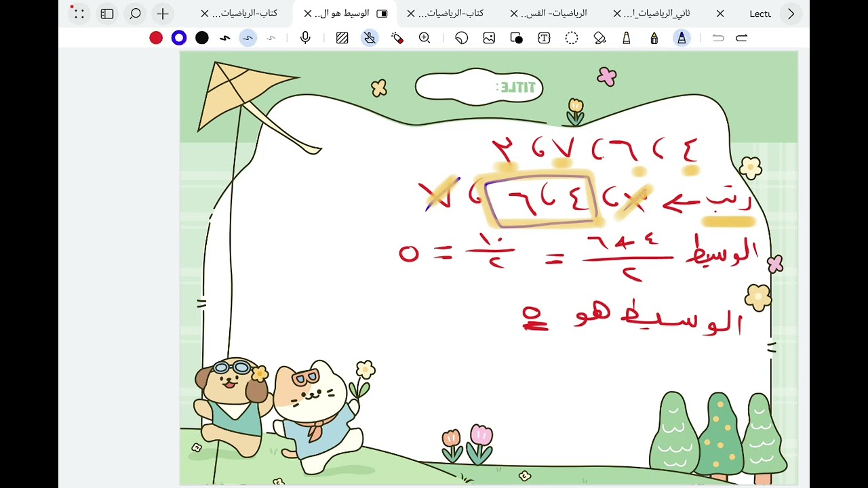
Task: Switch to the ثاني_الرياضيات tab
Action: tap(657, 14)
